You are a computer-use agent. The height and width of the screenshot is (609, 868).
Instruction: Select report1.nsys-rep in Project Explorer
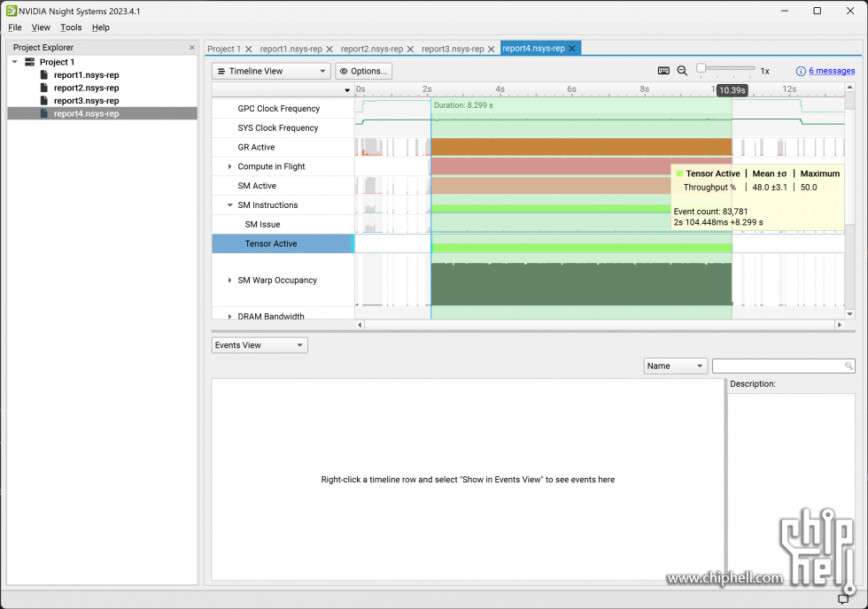pos(87,74)
